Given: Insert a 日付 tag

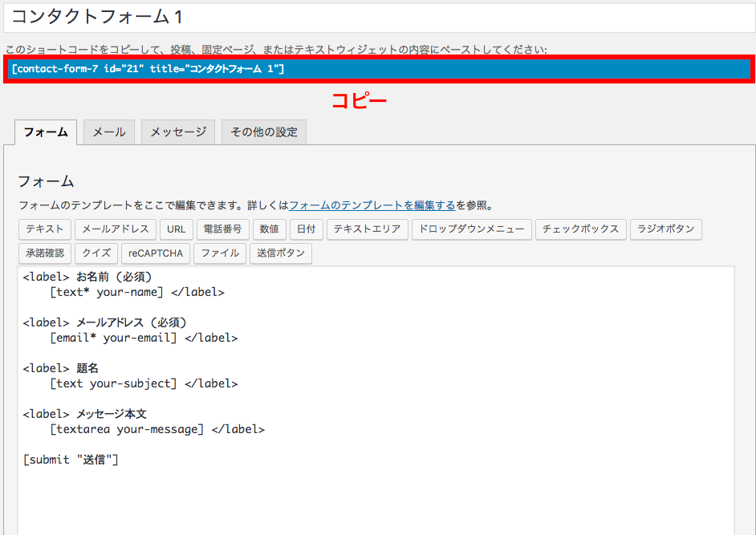Looking at the screenshot, I should [x=306, y=229].
